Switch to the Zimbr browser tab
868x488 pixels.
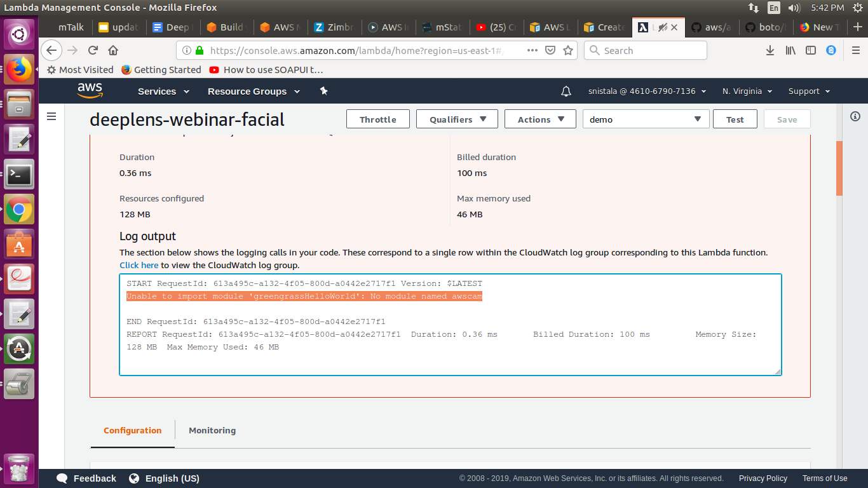[335, 27]
